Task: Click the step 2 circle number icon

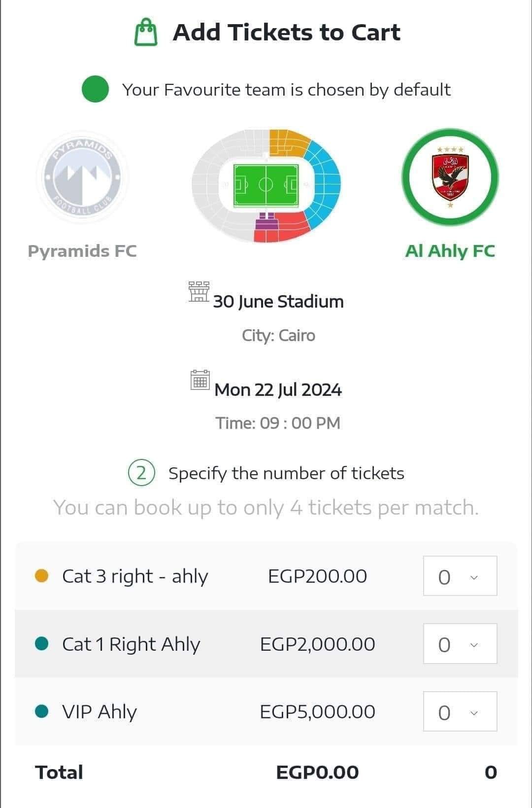Action: click(142, 473)
